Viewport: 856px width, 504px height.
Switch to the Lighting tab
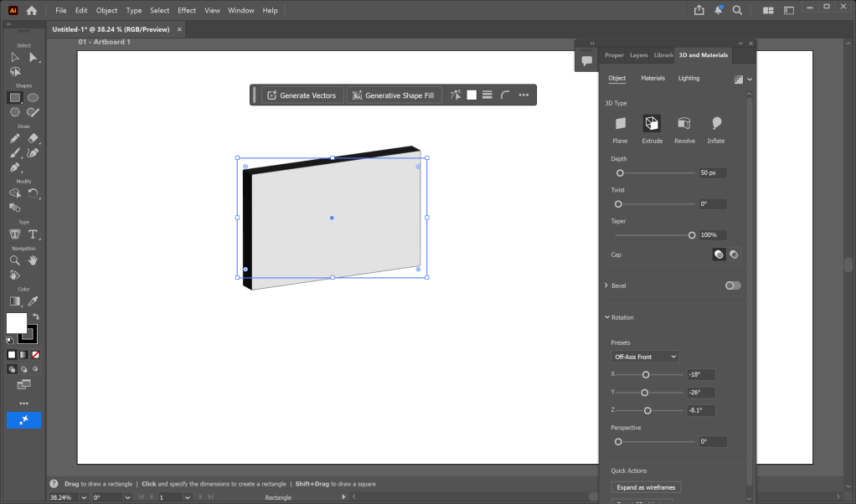point(688,79)
